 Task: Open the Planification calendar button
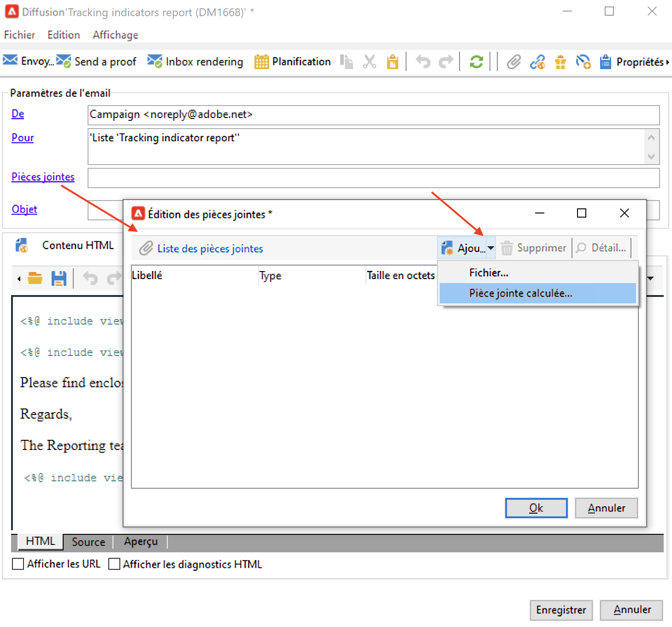tap(292, 61)
